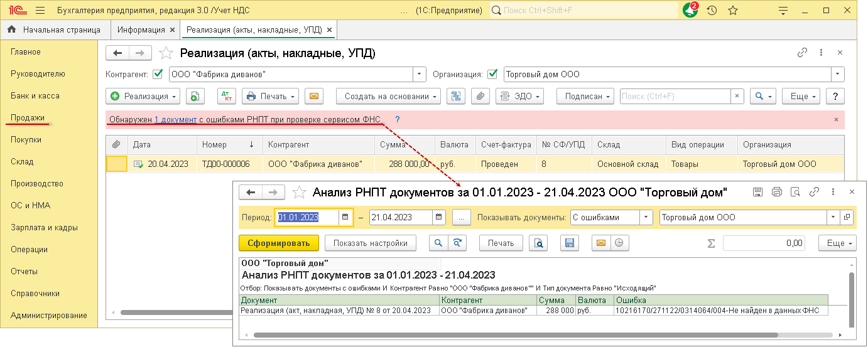This screenshot has height=347, width=868.
Task: Open the history clock icon in title bar
Action: pos(712,11)
